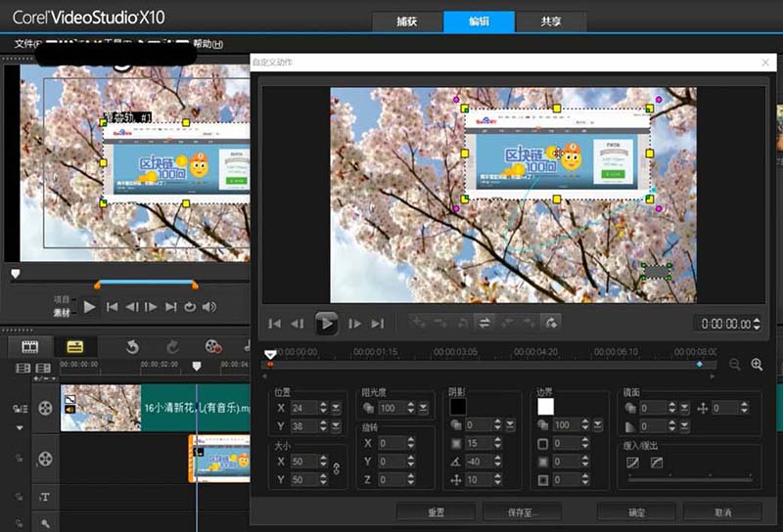Select the timeline view icon
This screenshot has height=532, width=783.
74,346
